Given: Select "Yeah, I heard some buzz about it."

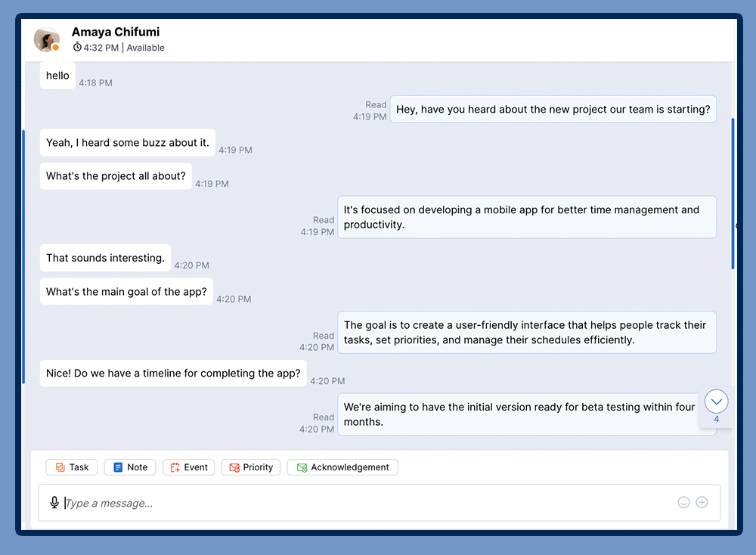Looking at the screenshot, I should point(128,143).
